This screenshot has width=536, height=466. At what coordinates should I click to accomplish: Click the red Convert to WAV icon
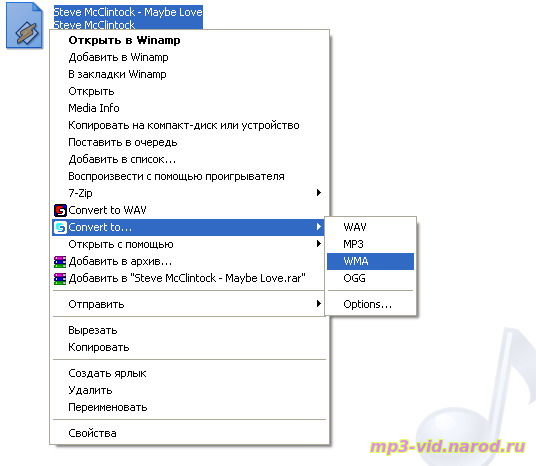coord(60,210)
